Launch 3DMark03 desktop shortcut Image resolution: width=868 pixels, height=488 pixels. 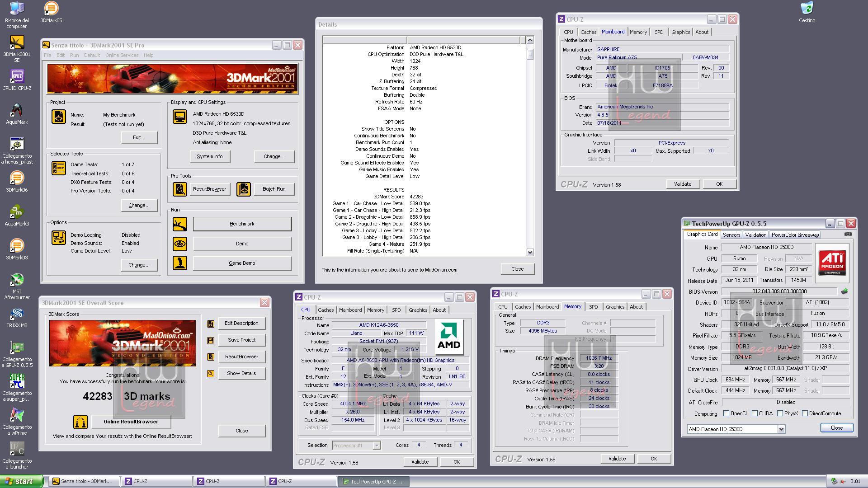pyautogui.click(x=17, y=249)
